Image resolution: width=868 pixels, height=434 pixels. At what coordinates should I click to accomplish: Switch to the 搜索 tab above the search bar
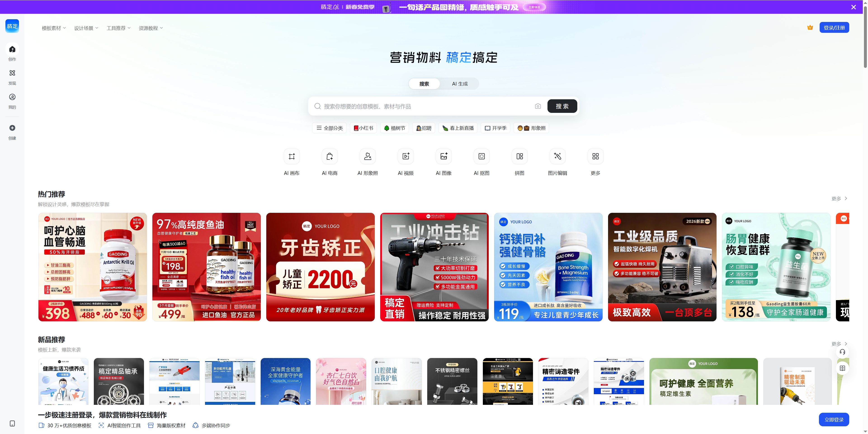[424, 84]
